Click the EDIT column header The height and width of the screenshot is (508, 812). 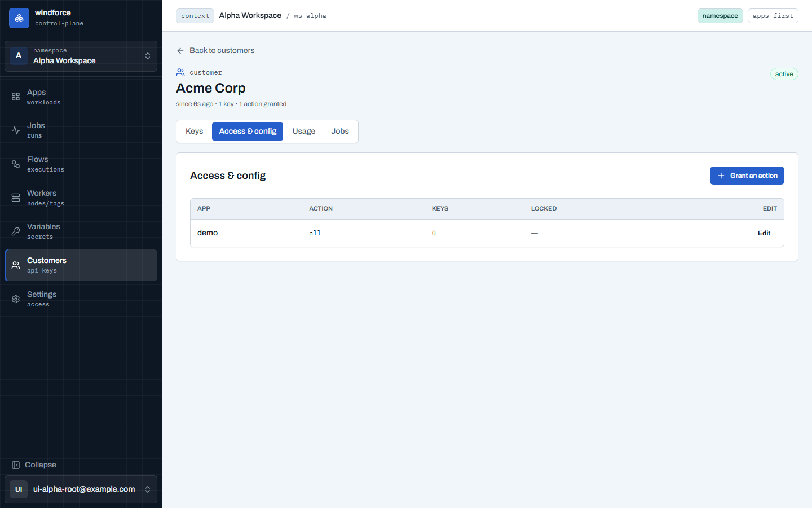pos(770,209)
